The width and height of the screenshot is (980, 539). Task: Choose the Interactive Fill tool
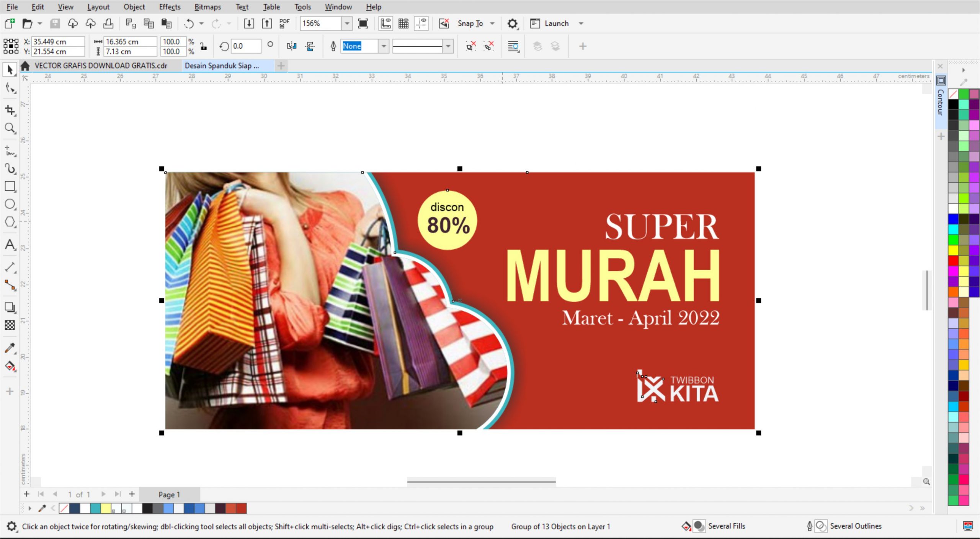coord(10,366)
